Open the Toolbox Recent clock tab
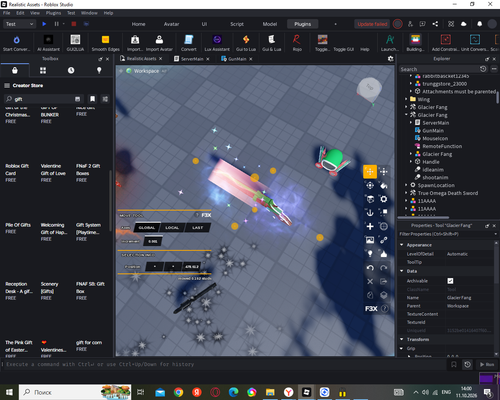Image resolution: width=500 pixels, height=400 pixels. 71,70
